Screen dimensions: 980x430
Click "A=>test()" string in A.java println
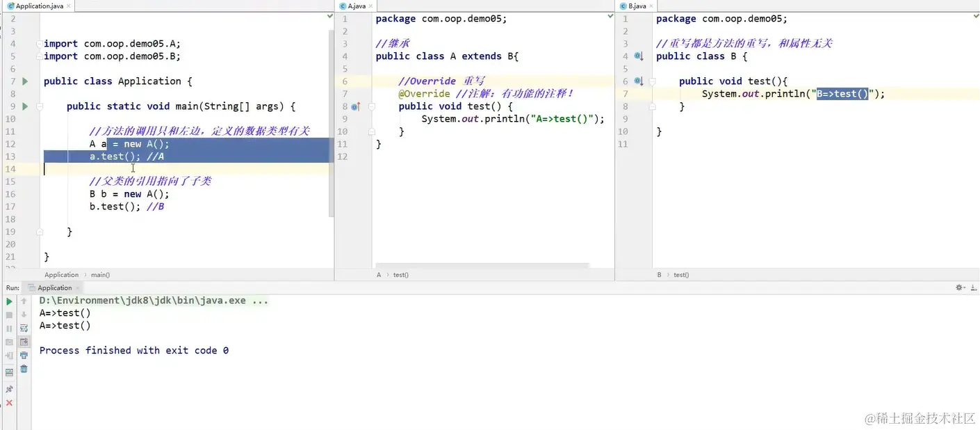tap(563, 119)
